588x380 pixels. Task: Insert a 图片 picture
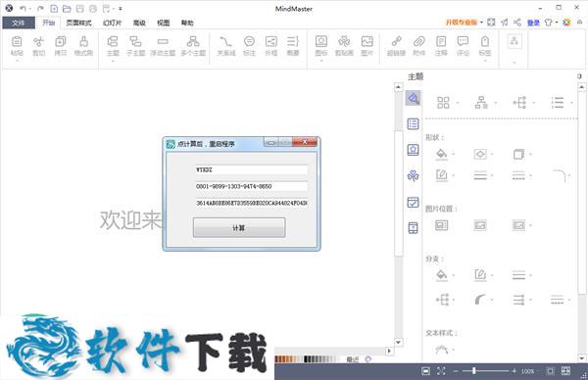(367, 46)
